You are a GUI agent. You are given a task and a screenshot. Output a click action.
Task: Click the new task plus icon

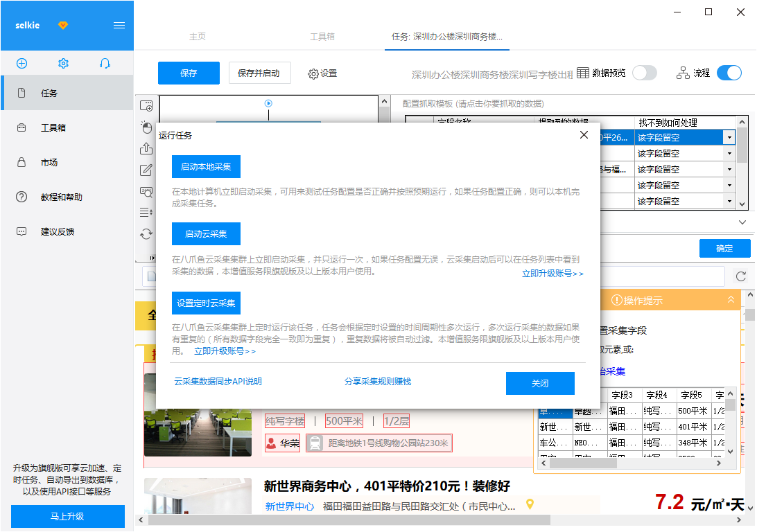click(x=21, y=63)
